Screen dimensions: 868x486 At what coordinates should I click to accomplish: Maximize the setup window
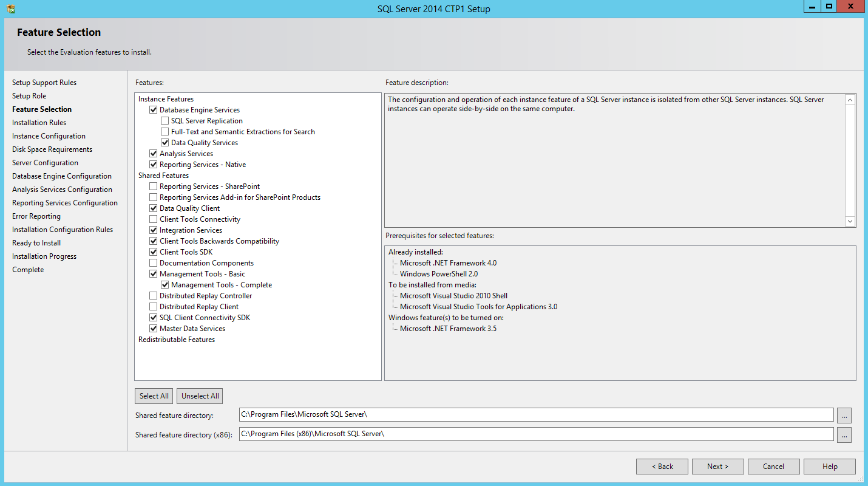[x=829, y=6]
